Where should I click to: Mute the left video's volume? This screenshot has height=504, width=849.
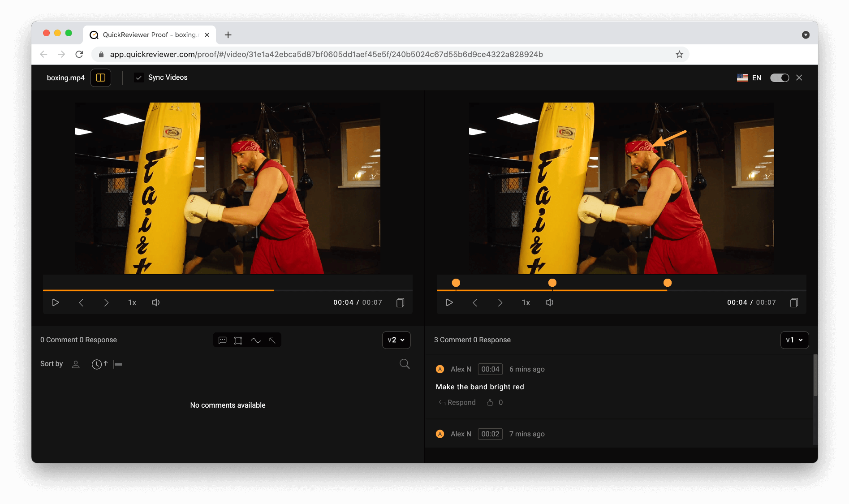(x=155, y=302)
